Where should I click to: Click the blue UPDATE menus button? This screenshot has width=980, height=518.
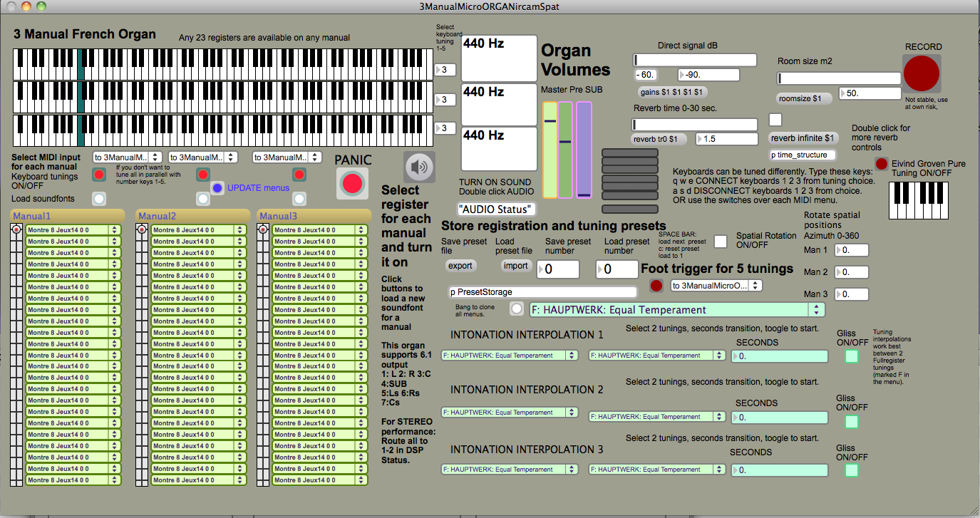pos(217,188)
